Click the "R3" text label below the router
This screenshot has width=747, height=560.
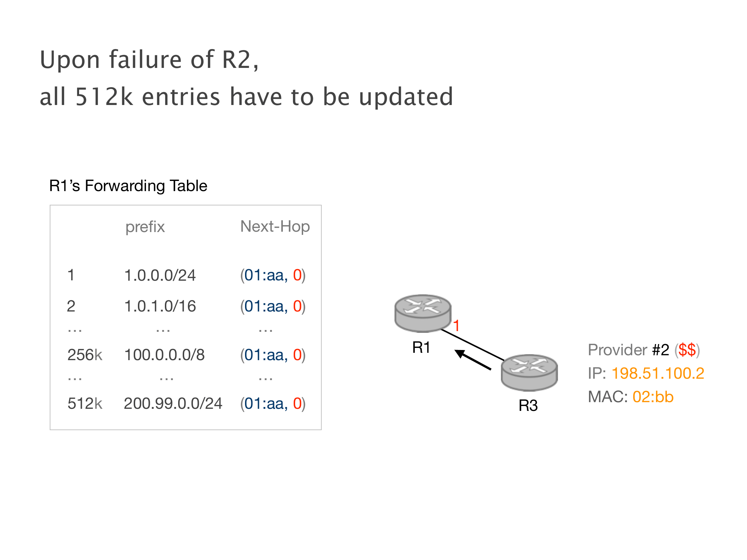tap(528, 405)
